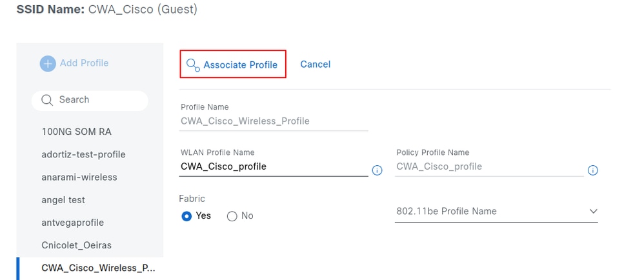This screenshot has height=280, width=644.
Task: Click info icon beside WLAN Profile Name
Action: (x=377, y=171)
